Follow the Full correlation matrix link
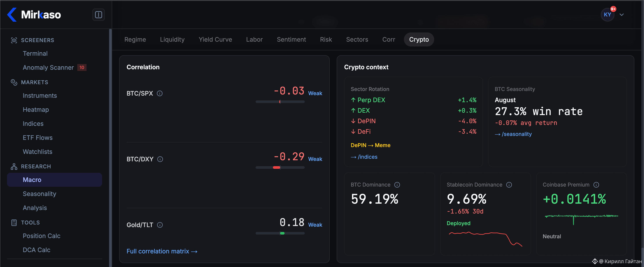 162,251
